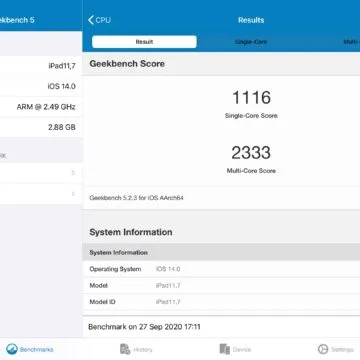Select the Device label in bottom bar
The image size is (360, 360).
click(242, 350)
